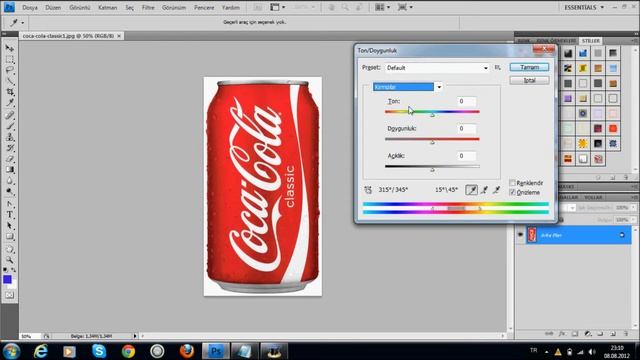Select the Pen tool
The width and height of the screenshot is (640, 360).
click(x=9, y=204)
